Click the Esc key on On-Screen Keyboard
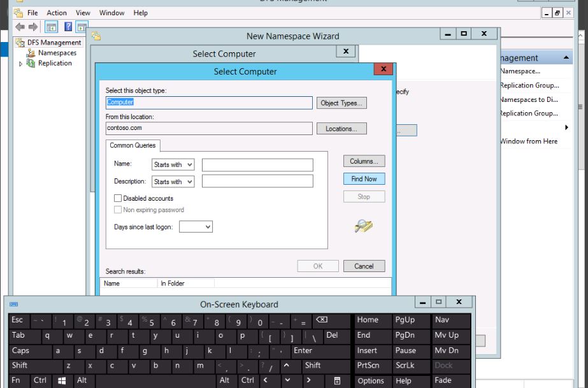588x388 pixels. tap(20, 321)
